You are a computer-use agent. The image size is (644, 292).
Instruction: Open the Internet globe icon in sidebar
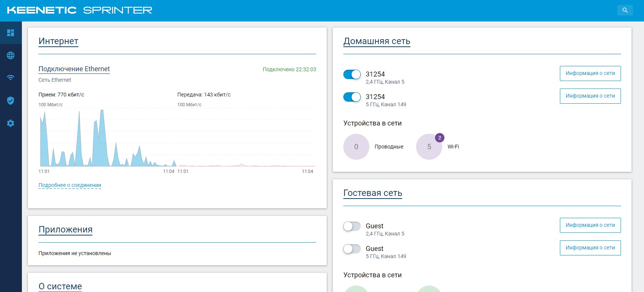(x=11, y=55)
